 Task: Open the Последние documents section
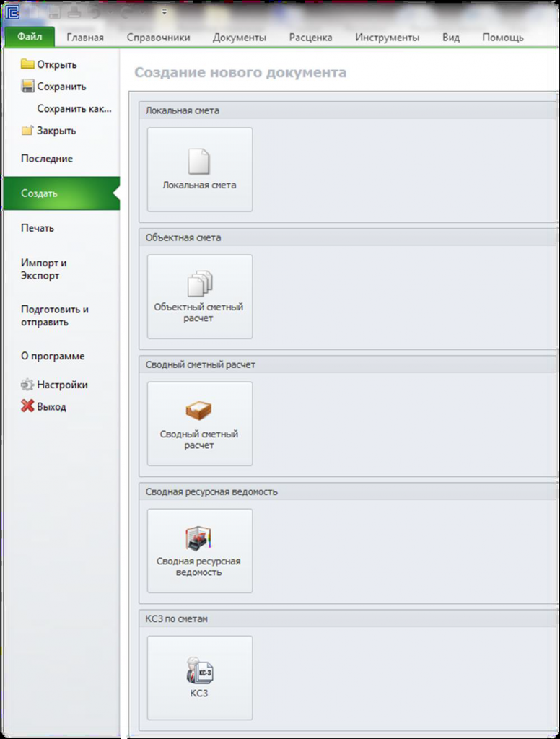click(x=47, y=158)
